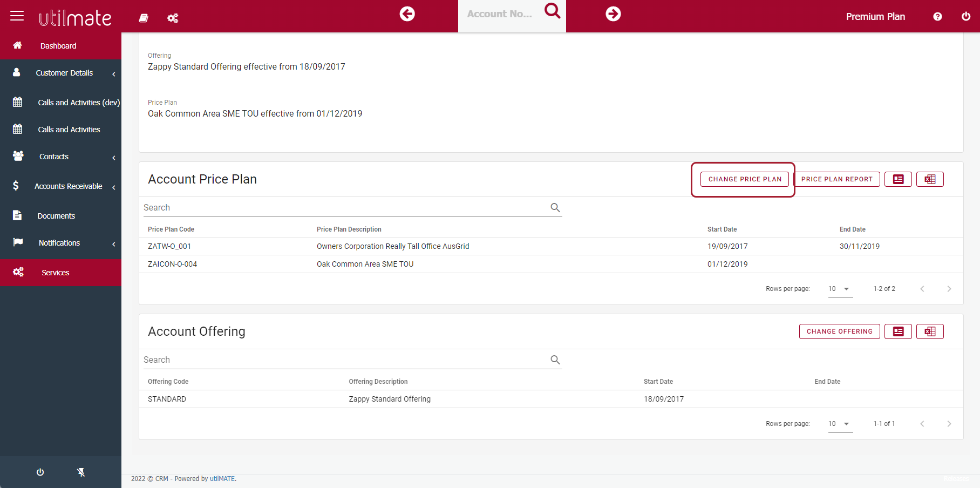The height and width of the screenshot is (488, 980).
Task: Export Account Offering to Excel
Action: (x=930, y=331)
